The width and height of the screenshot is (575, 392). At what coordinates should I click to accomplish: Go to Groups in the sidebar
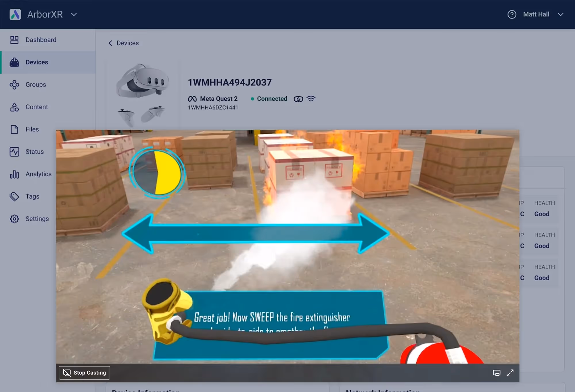point(48,85)
